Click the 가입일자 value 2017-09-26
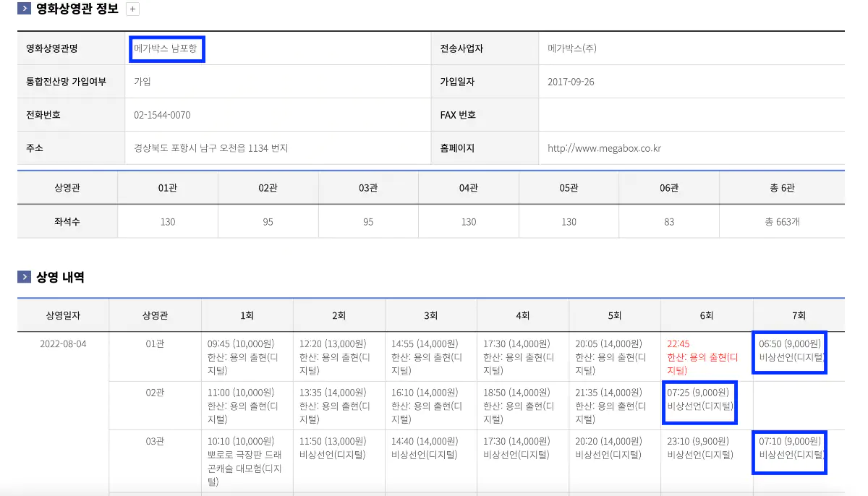868x496 pixels. click(574, 81)
